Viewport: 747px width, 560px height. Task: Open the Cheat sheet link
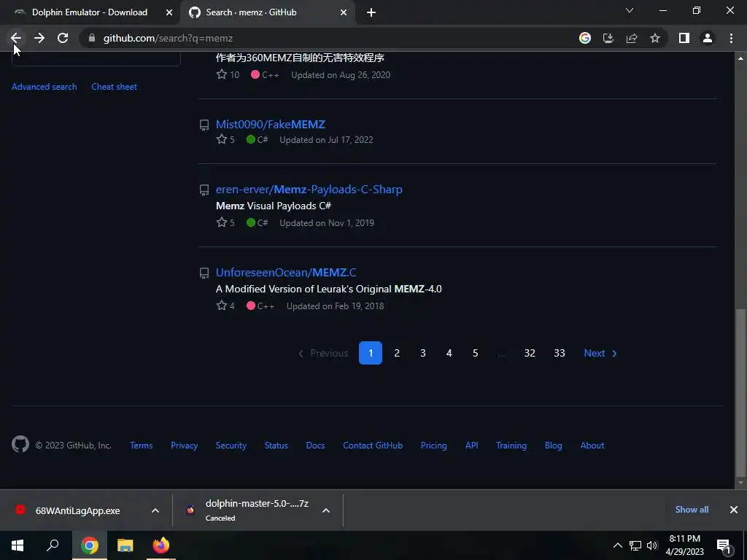click(x=115, y=87)
